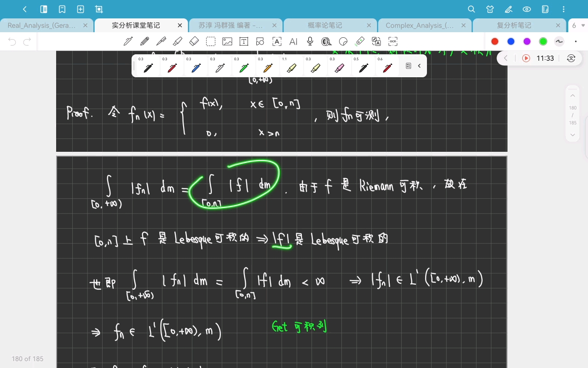
Task: Open the crop page tool
Action: [99, 9]
